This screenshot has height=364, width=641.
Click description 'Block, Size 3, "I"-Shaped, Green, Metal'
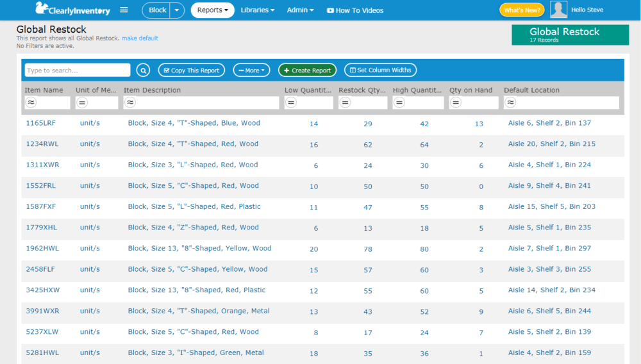click(196, 352)
